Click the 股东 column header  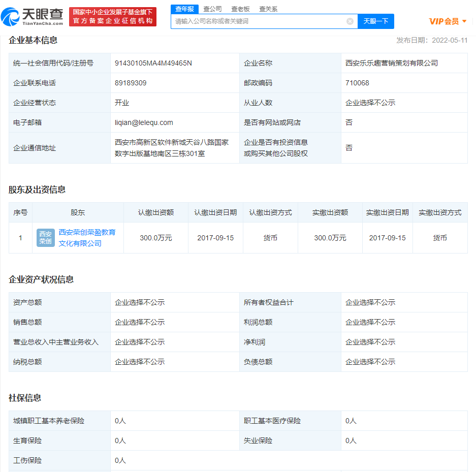pyautogui.click(x=78, y=212)
